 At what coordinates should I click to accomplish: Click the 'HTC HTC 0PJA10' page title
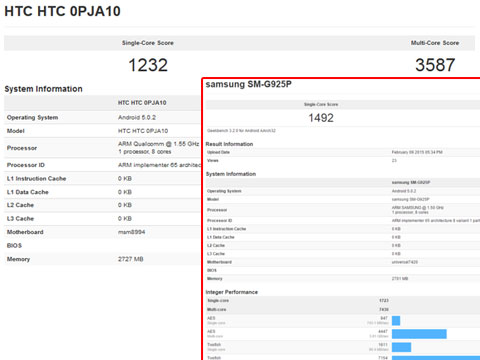62,11
